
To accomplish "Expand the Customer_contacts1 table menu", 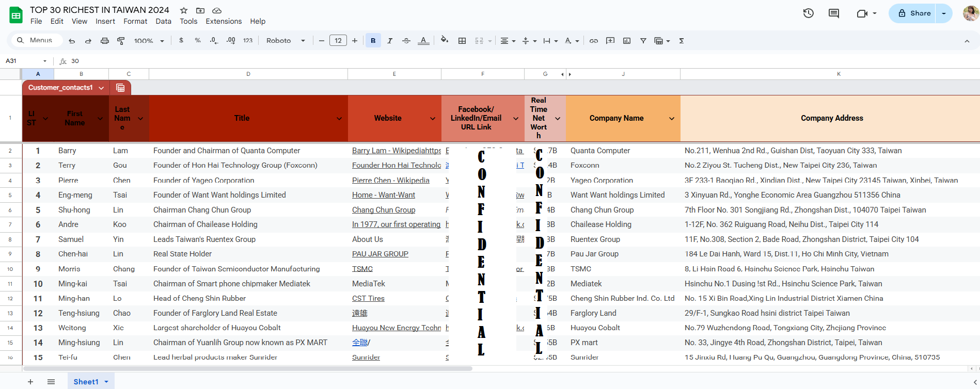I will tap(101, 88).
